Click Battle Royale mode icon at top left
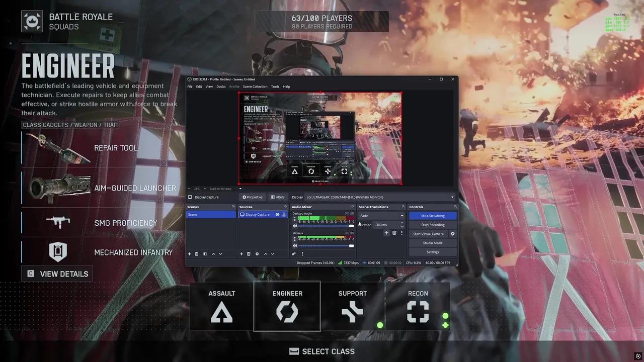This screenshot has width=644, height=362. 32,22
